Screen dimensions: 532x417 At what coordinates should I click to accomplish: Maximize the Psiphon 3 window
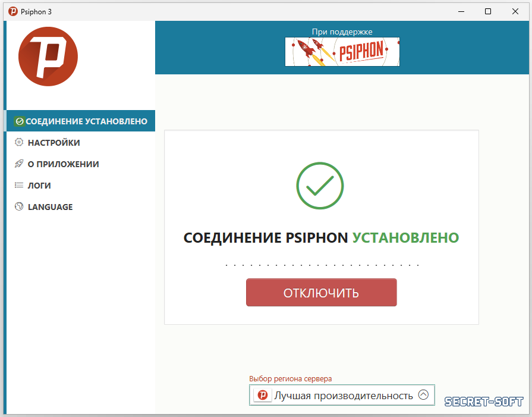click(488, 11)
